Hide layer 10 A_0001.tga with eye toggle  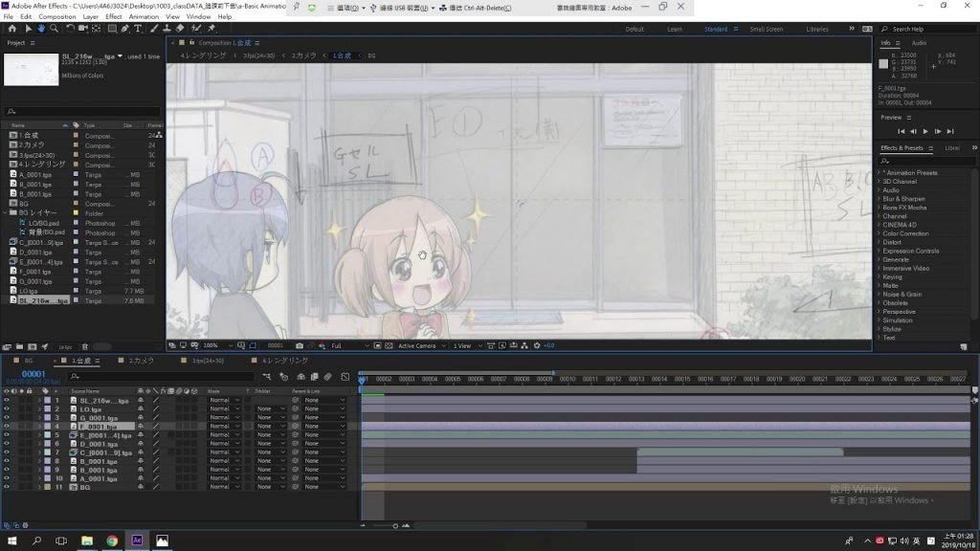(7, 478)
